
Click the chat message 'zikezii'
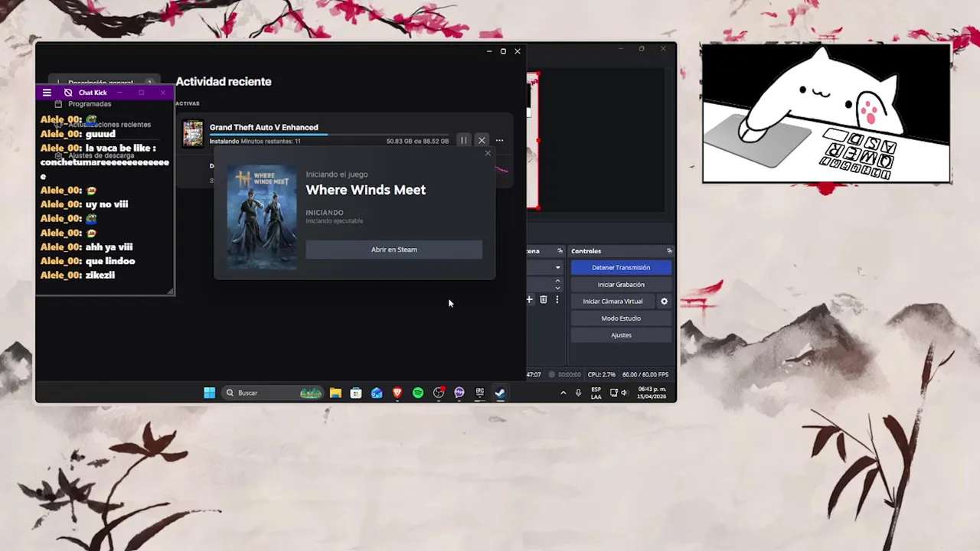(x=100, y=275)
